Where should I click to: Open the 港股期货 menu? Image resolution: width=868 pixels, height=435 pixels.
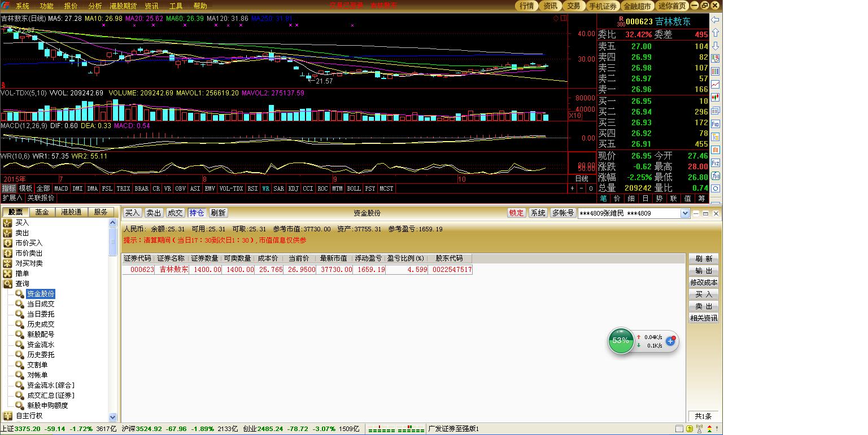pyautogui.click(x=123, y=6)
